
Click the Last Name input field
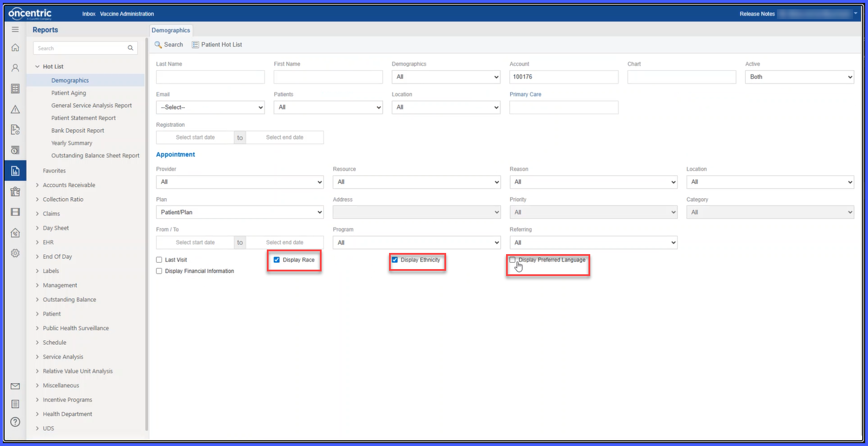(210, 77)
